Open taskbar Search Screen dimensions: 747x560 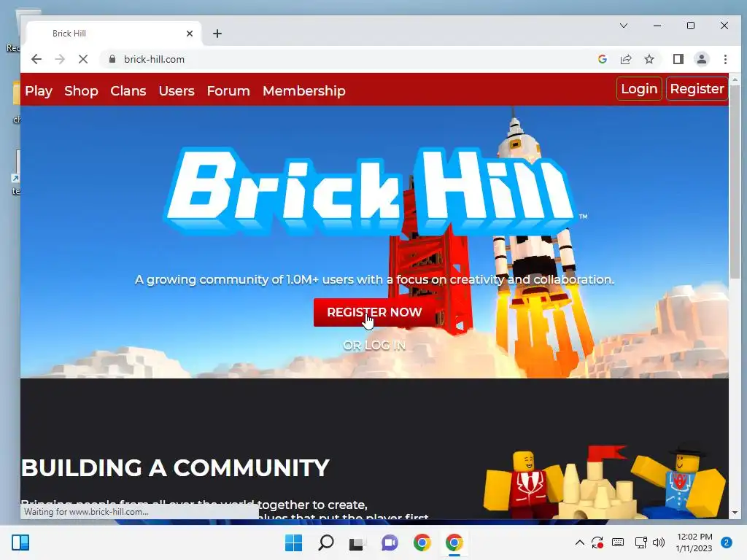(x=326, y=542)
